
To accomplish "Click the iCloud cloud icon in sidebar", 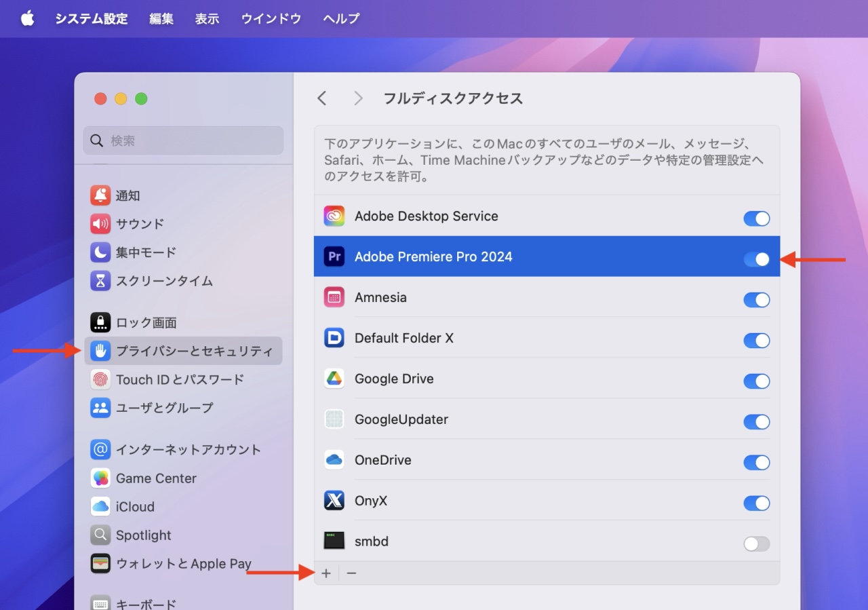I will coord(100,506).
